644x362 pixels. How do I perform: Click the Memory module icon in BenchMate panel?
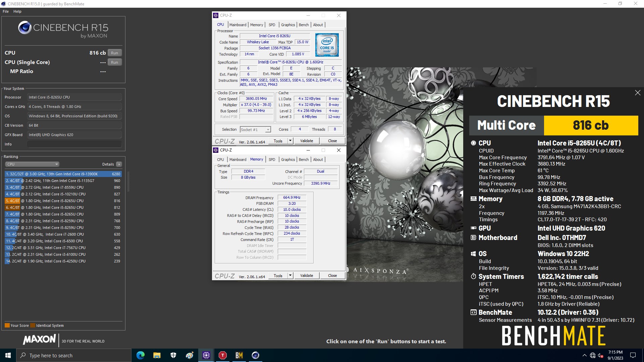coord(473,199)
